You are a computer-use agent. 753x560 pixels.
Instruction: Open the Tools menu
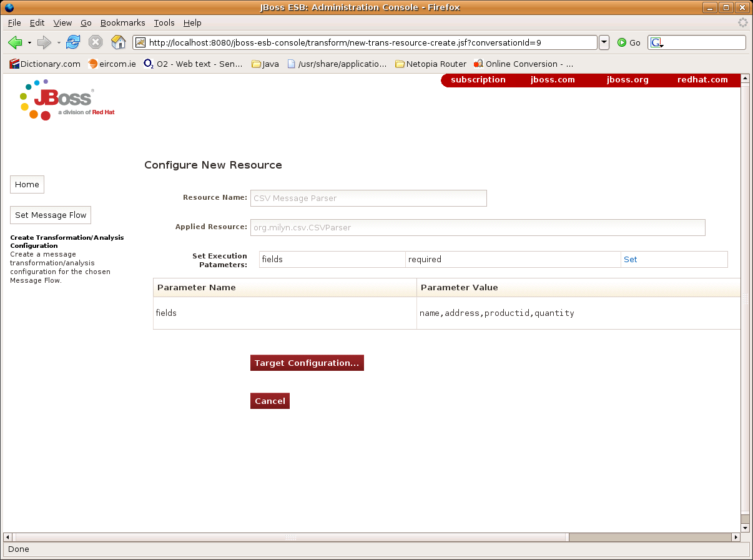click(x=164, y=22)
